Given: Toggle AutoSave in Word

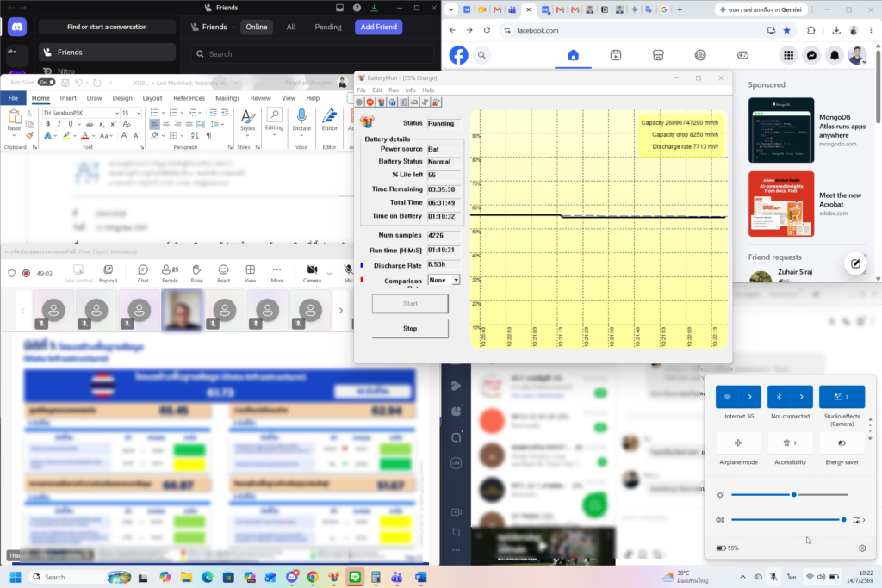Looking at the screenshot, I should 47,82.
